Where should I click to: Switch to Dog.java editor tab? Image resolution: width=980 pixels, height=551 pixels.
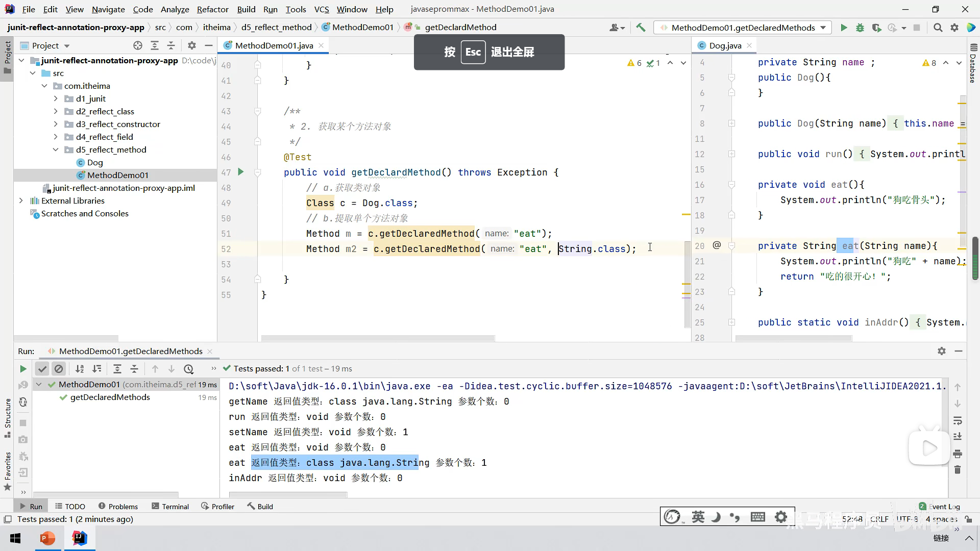725,45
